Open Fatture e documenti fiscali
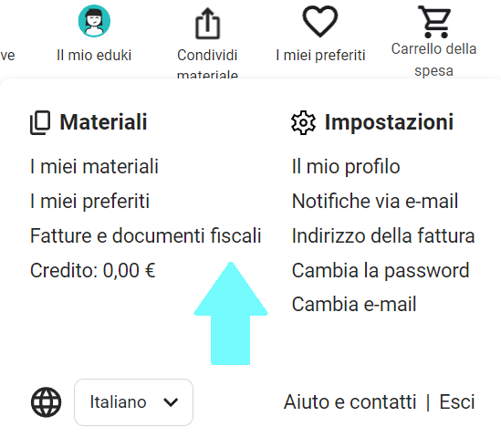This screenshot has width=501, height=448. (x=146, y=235)
